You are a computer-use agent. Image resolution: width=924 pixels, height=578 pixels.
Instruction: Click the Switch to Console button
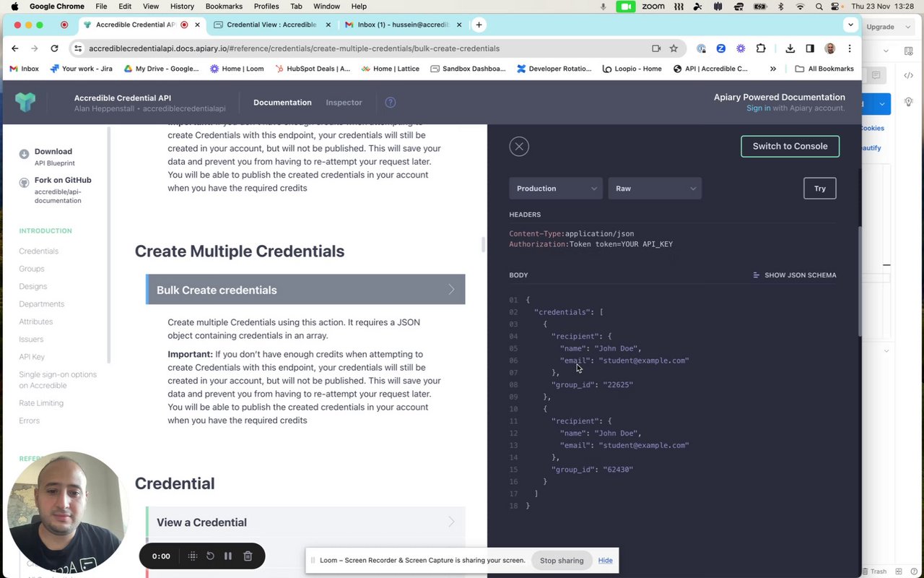point(790,146)
